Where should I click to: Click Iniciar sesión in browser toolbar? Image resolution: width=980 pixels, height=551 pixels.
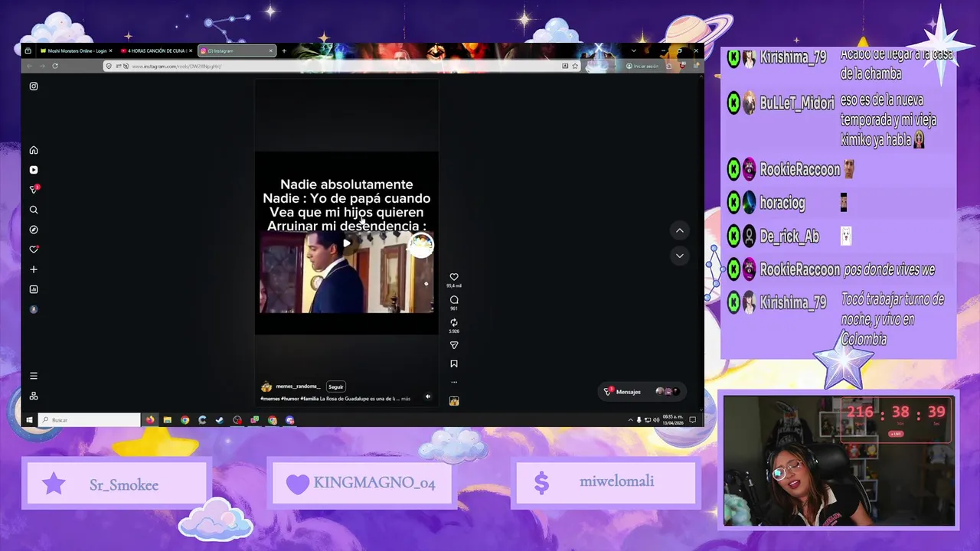click(642, 67)
